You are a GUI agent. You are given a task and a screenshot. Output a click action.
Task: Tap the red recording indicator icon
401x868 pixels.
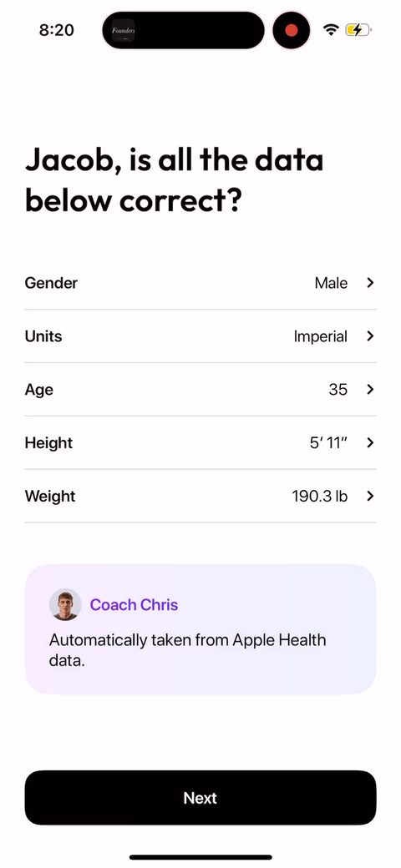(292, 30)
